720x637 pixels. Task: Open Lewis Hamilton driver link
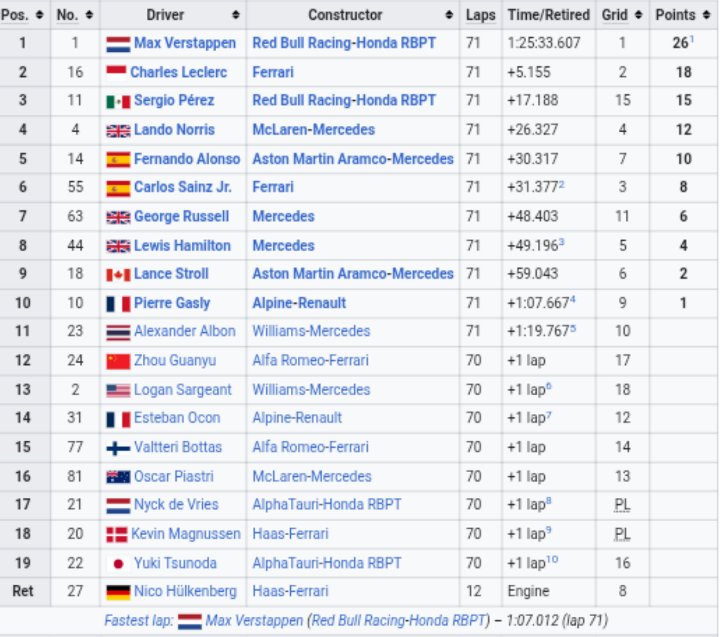(x=182, y=246)
